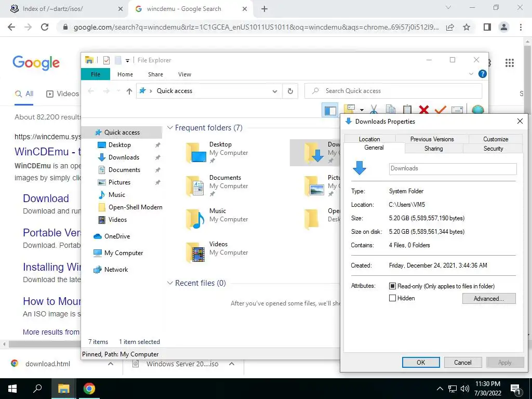This screenshot has width=532, height=399.
Task: Click the red X Delete icon
Action: 424,110
